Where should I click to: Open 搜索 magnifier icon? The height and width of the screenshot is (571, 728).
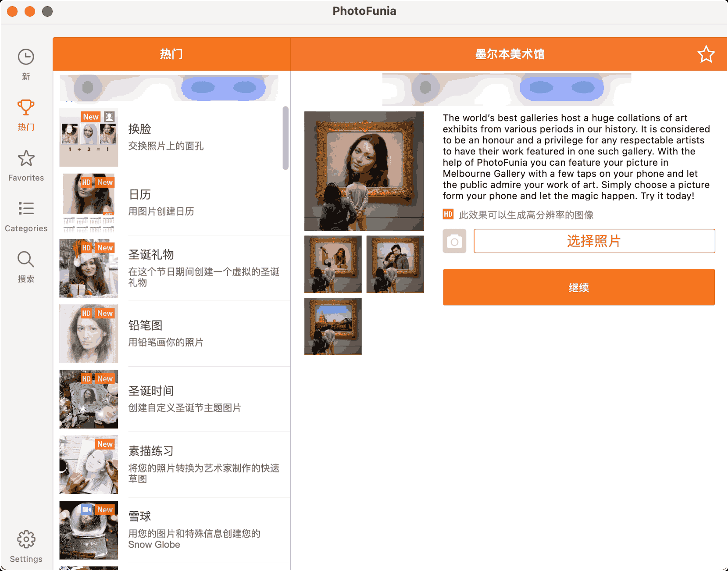point(26,259)
